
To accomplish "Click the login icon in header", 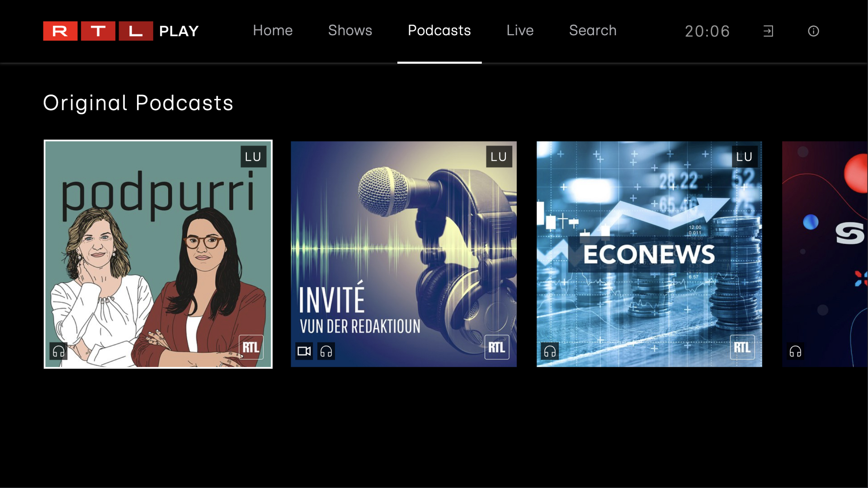I will pyautogui.click(x=768, y=31).
